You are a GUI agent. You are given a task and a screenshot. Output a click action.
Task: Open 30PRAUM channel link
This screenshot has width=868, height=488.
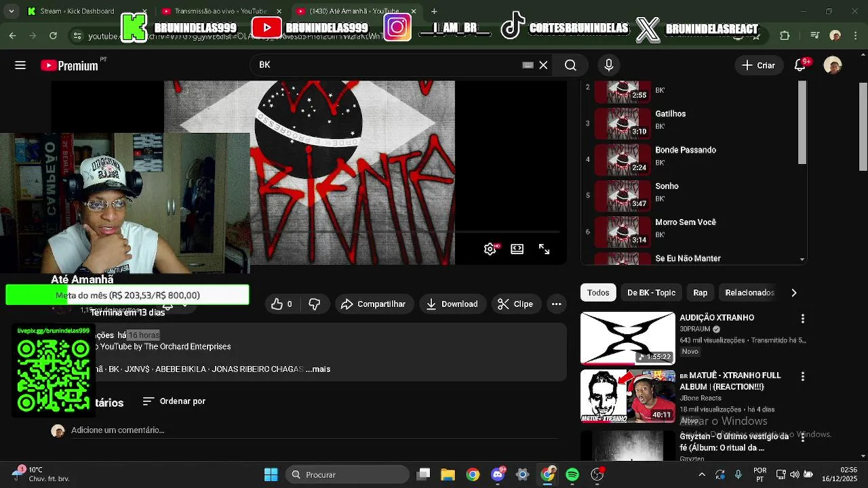pyautogui.click(x=695, y=329)
